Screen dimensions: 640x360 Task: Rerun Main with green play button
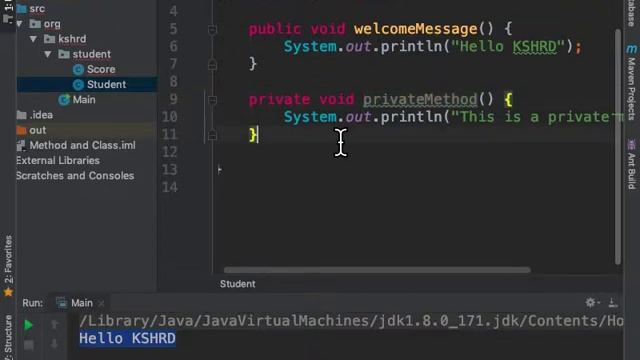[29, 325]
